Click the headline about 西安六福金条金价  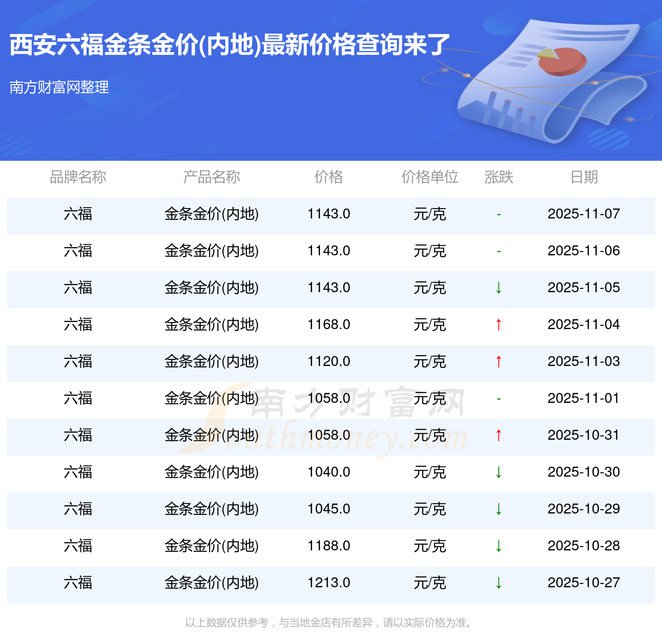pyautogui.click(x=229, y=45)
